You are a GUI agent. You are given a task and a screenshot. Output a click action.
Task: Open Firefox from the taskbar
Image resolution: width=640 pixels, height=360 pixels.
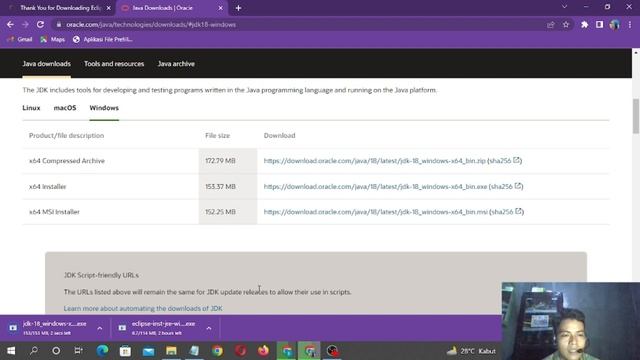pyautogui.click(x=263, y=351)
